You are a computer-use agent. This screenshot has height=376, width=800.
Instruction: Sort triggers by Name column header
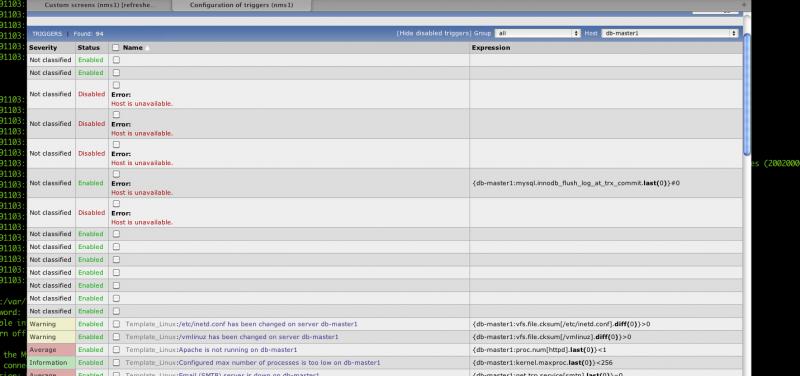pos(133,47)
